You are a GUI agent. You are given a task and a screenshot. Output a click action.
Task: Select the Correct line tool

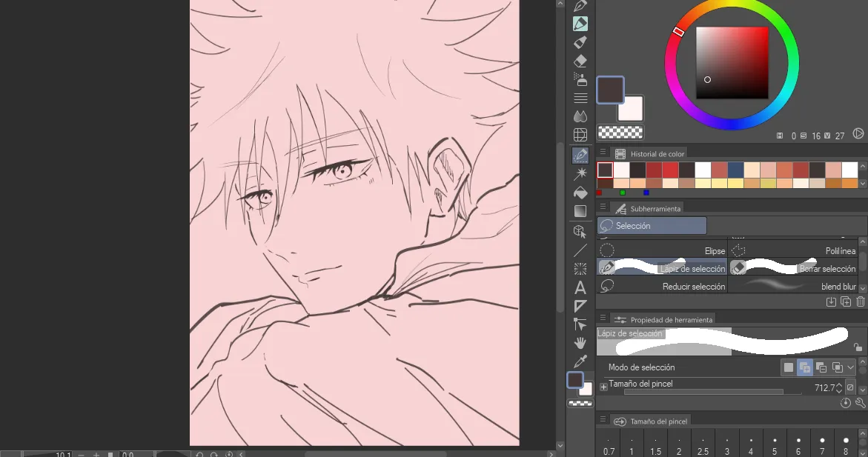580,324
